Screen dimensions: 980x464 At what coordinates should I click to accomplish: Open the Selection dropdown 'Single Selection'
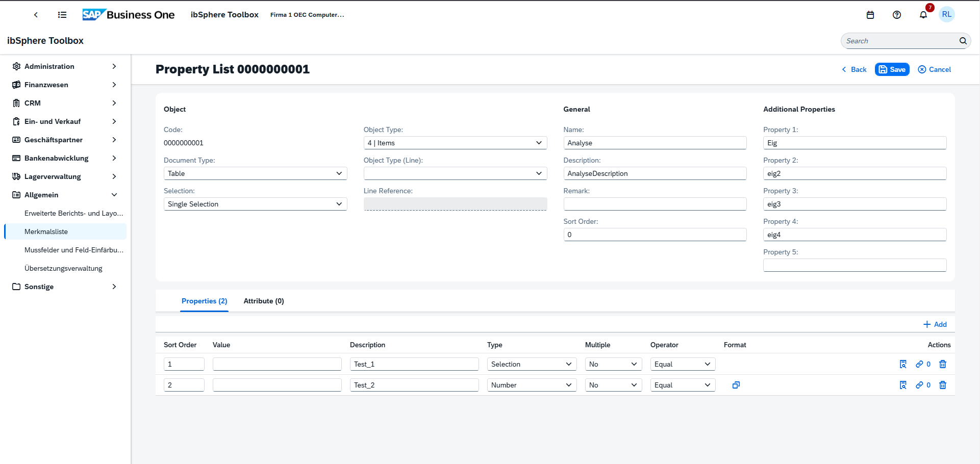[255, 204]
